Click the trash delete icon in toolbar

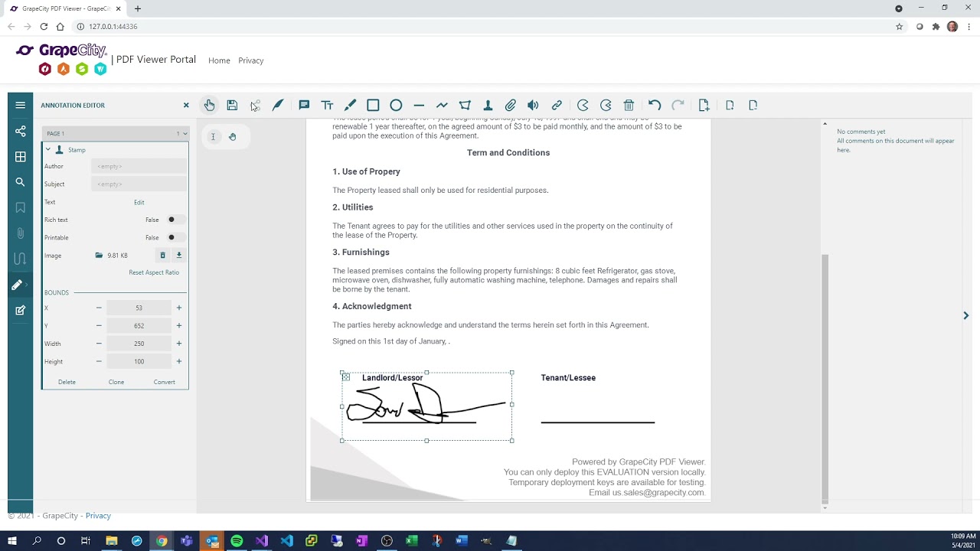[629, 105]
